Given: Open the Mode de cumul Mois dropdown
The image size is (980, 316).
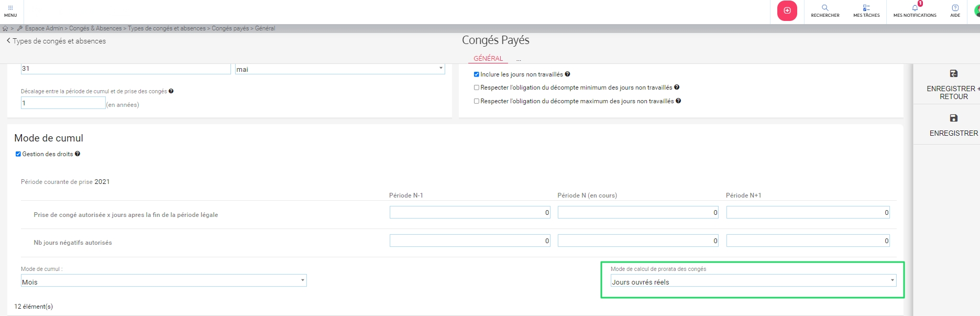Looking at the screenshot, I should pos(163,281).
